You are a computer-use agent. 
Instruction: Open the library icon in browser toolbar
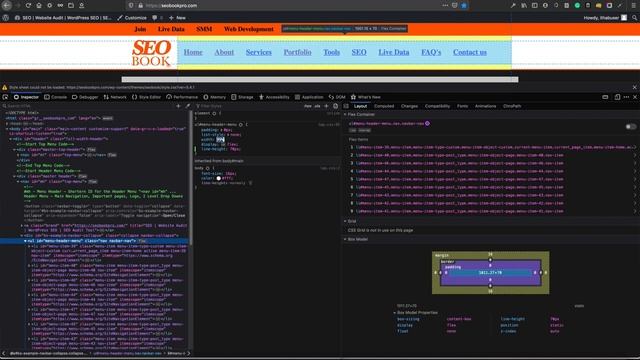pos(524,6)
